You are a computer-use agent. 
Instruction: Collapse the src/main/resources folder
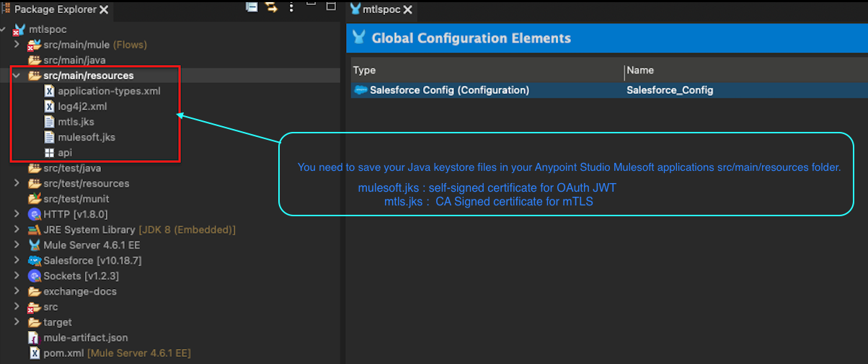(x=17, y=76)
